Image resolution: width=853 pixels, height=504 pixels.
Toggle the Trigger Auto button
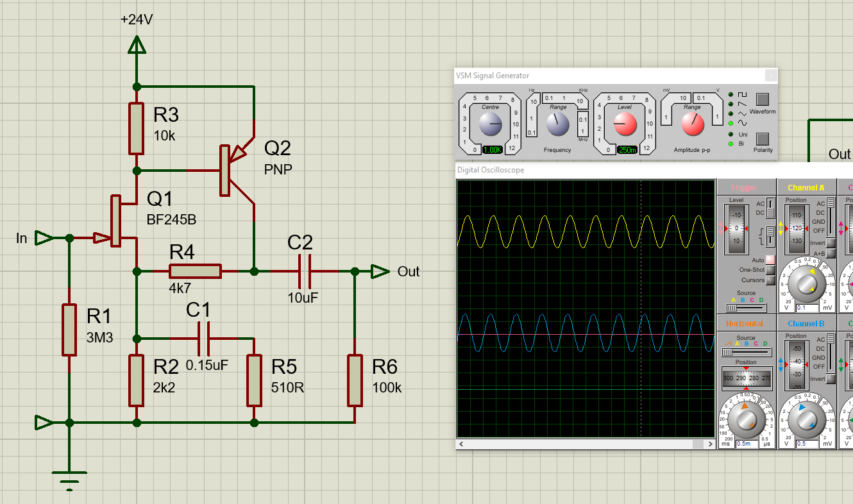pos(770,260)
